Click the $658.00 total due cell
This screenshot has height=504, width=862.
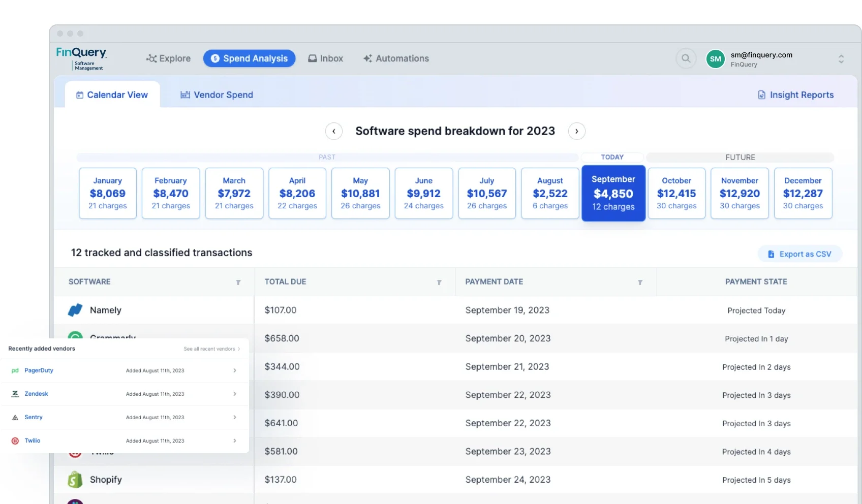pyautogui.click(x=282, y=338)
